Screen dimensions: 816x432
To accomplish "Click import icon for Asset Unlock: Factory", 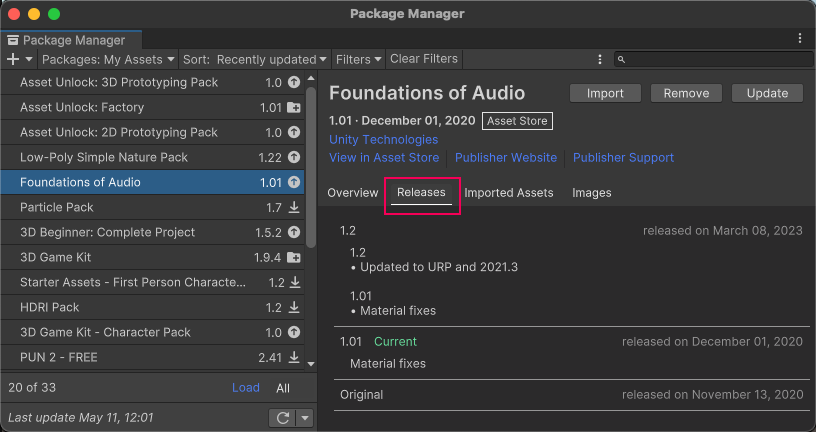I will (x=294, y=107).
